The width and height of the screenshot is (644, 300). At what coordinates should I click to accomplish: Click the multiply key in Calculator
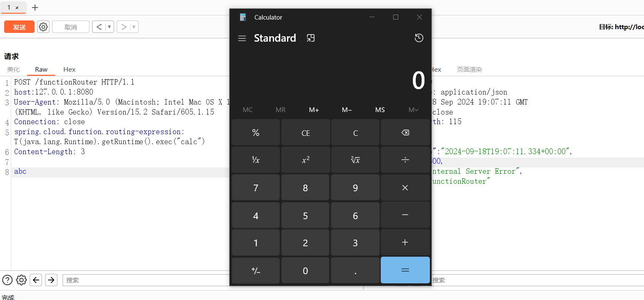405,187
